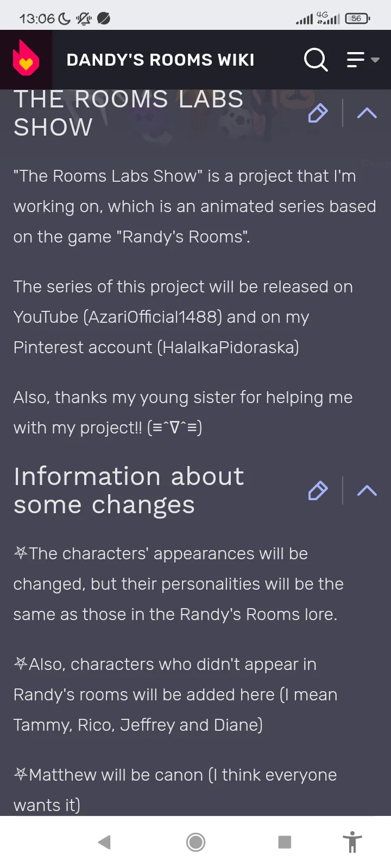Edit The Rooms Labs Show section
Image resolution: width=391 pixels, height=868 pixels.
[x=318, y=113]
